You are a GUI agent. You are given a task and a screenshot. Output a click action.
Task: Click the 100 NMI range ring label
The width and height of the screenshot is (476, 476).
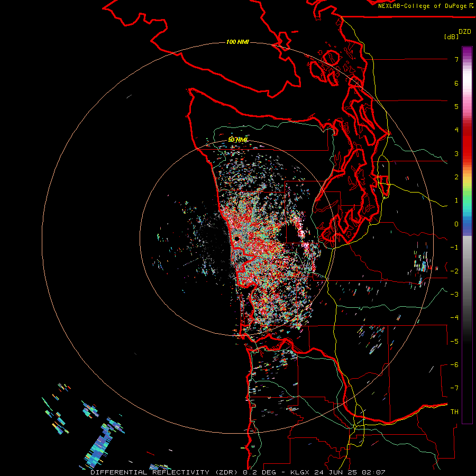click(x=237, y=42)
